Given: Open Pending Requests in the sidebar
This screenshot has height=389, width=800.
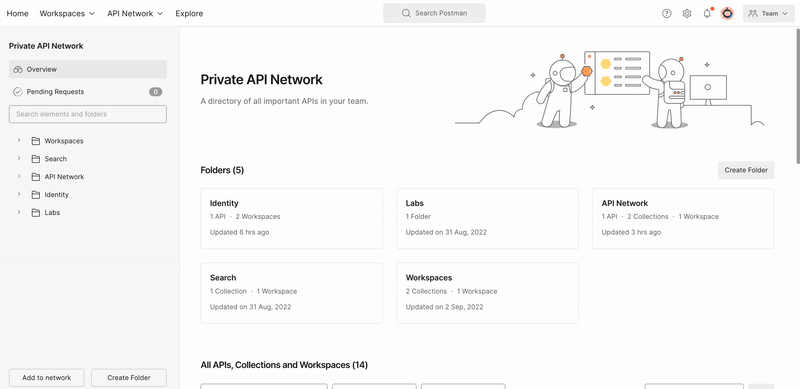Looking at the screenshot, I should pos(88,92).
